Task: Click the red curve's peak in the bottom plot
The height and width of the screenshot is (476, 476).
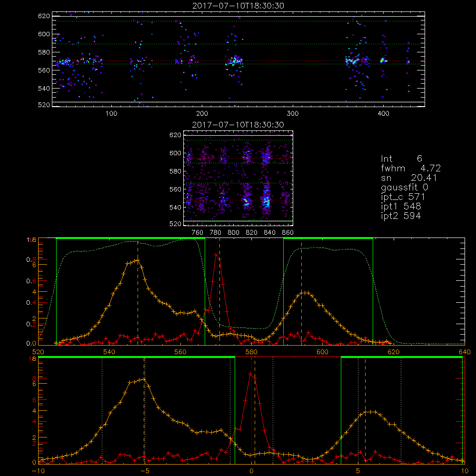Action: tap(251, 374)
